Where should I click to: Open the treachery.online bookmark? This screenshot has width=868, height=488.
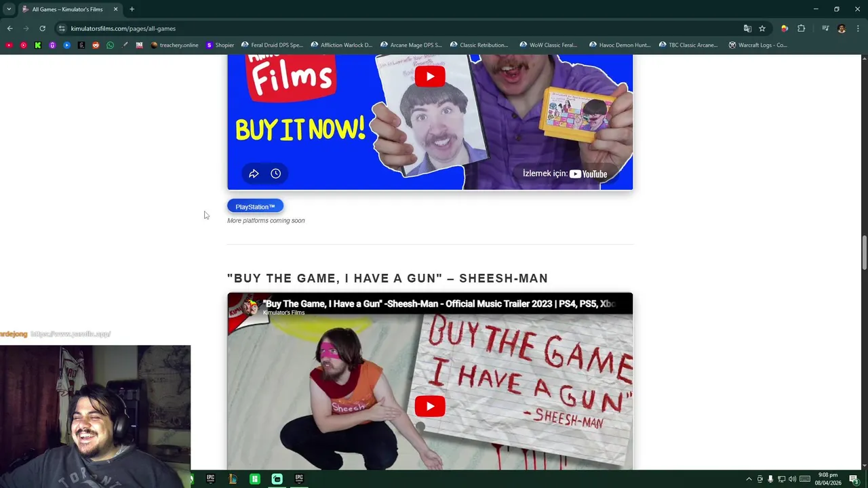(x=175, y=45)
